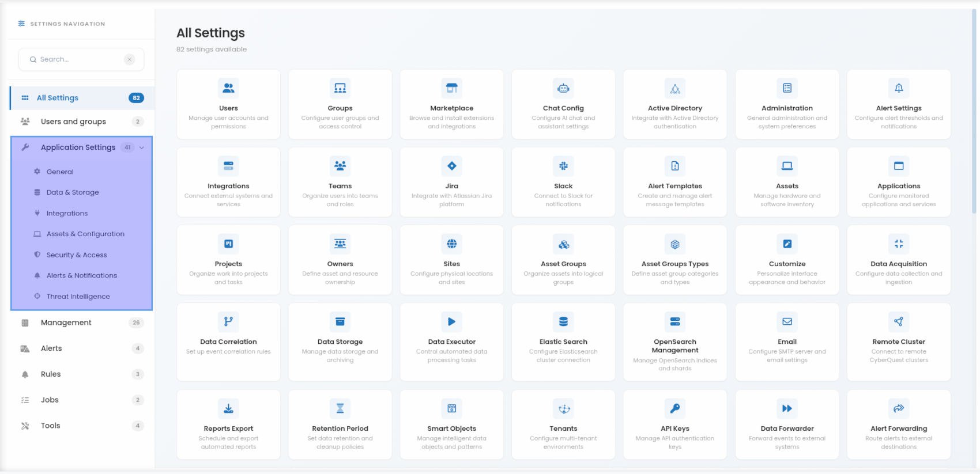The width and height of the screenshot is (980, 474).
Task: Click the Active Directory icon
Action: 675,88
